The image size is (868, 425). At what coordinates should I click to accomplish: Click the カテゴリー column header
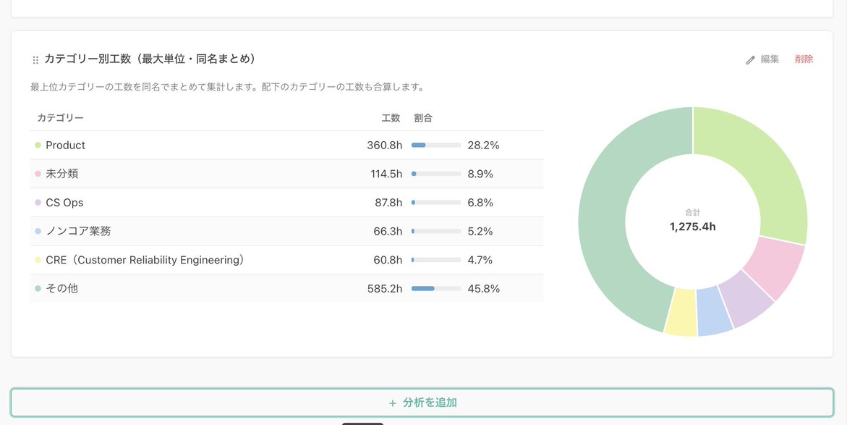click(60, 117)
